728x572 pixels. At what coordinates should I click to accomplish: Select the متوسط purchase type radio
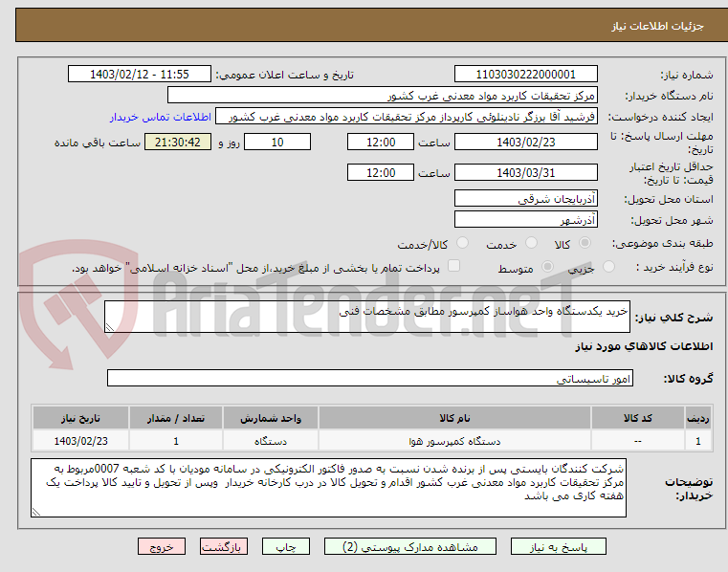point(548,267)
